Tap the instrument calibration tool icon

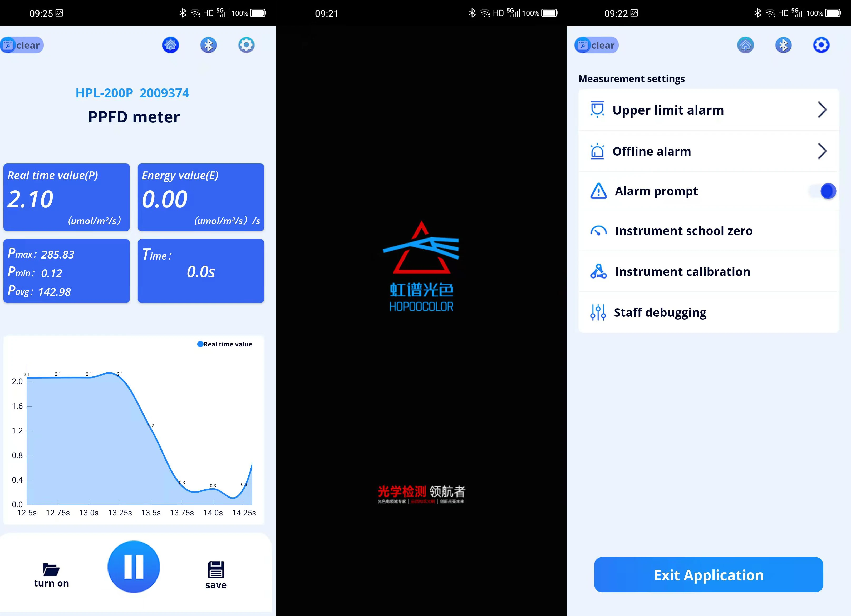[x=598, y=271]
